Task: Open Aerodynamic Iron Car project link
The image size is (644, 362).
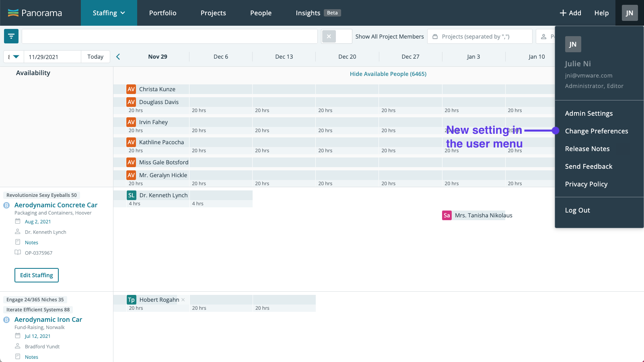Action: [48, 319]
